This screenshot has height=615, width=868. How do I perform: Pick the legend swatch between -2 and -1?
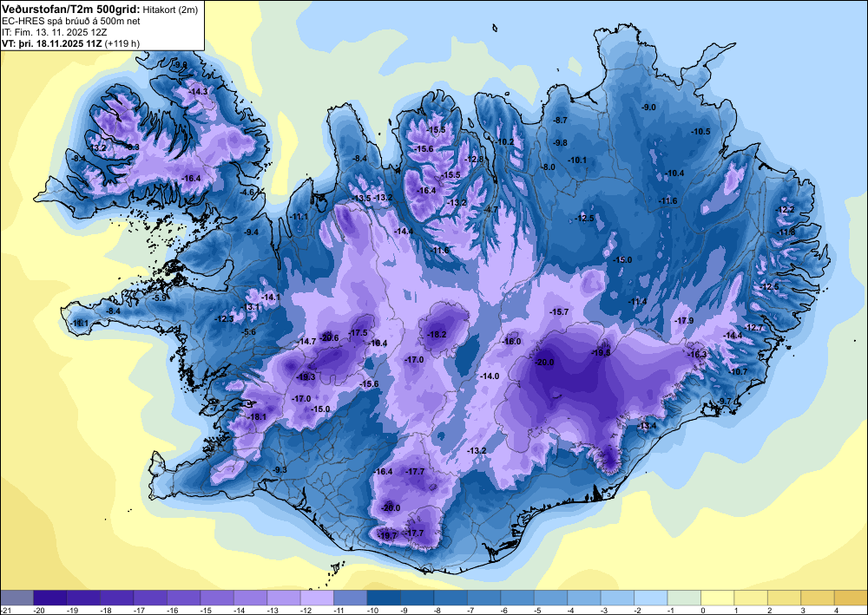click(650, 598)
